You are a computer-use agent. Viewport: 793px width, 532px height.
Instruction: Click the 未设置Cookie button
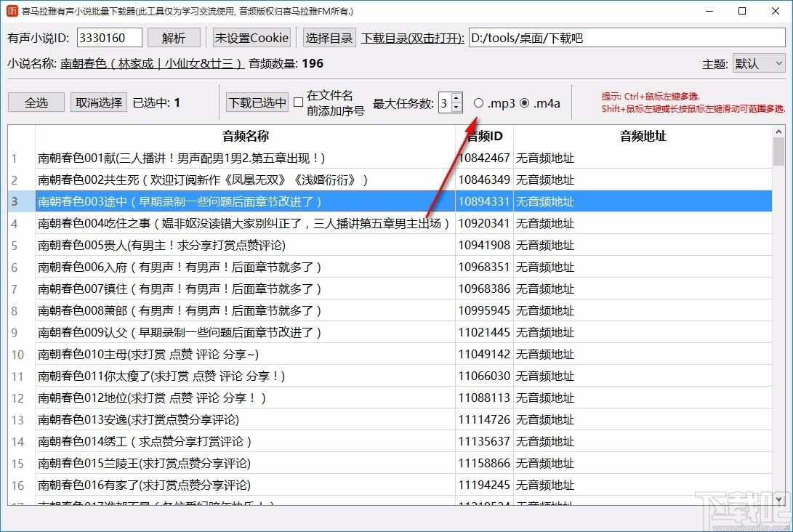click(251, 38)
